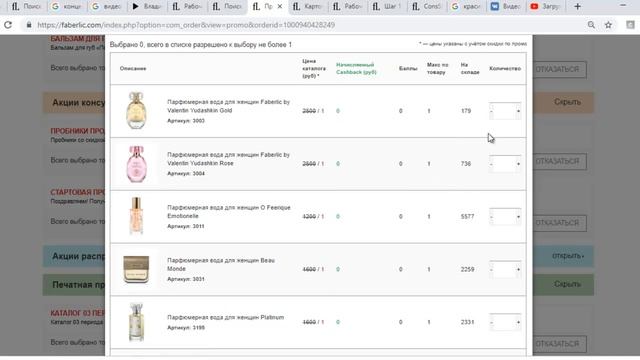Click the pink Yudashkin Rose bottle image

pos(136,164)
